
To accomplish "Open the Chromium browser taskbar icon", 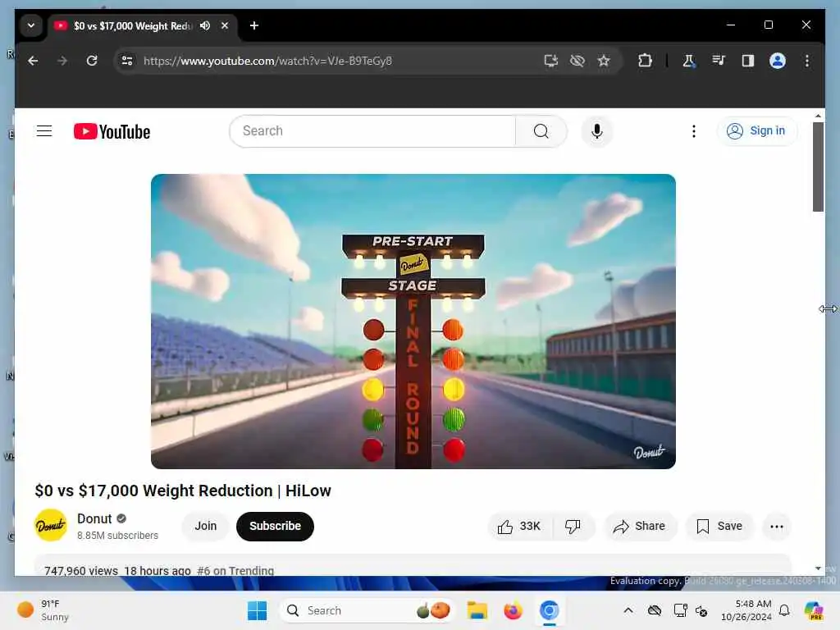I will pyautogui.click(x=549, y=610).
